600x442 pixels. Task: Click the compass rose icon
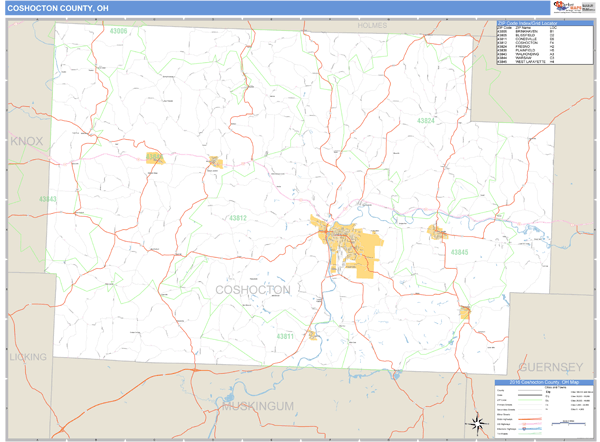pyautogui.click(x=478, y=421)
